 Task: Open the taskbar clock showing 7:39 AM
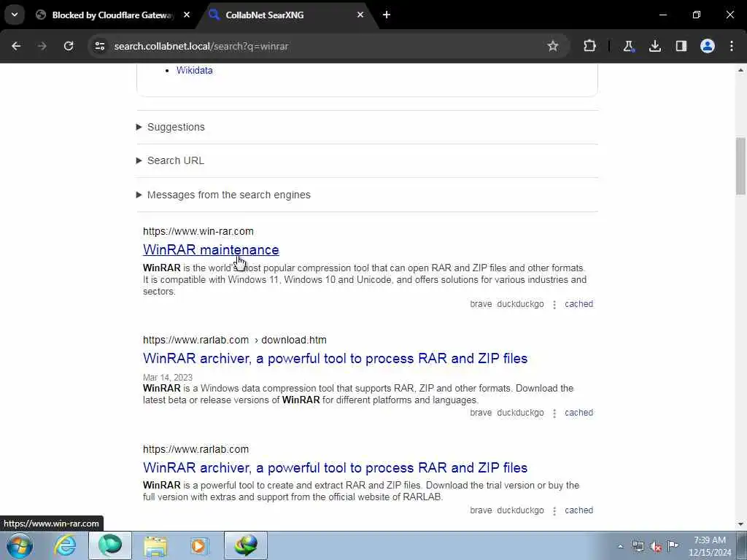coord(709,546)
